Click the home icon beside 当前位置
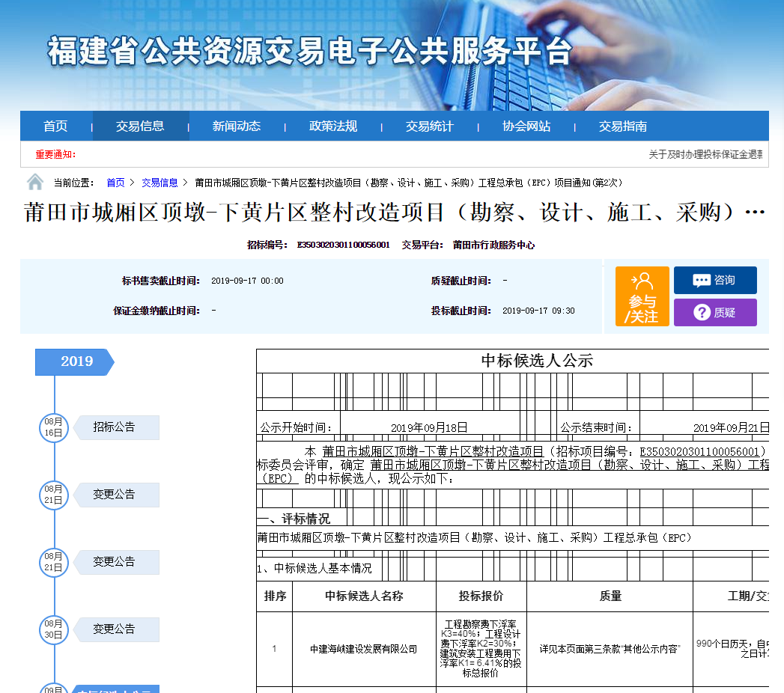784x693 pixels. tap(35, 182)
